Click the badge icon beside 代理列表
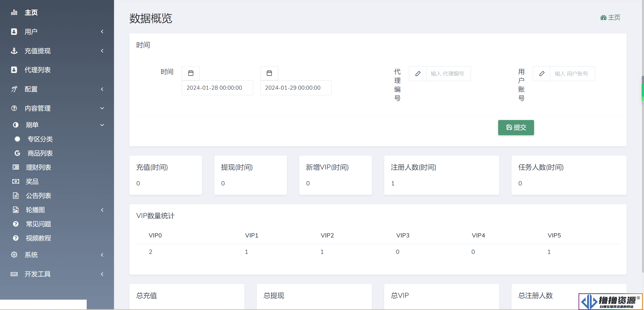 coord(14,70)
